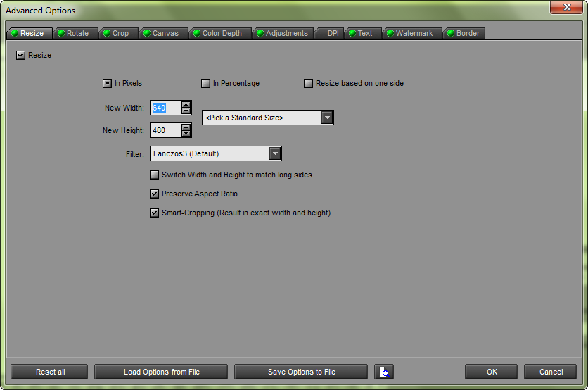
Task: Click into the New Width field showing 640
Action: click(x=166, y=108)
